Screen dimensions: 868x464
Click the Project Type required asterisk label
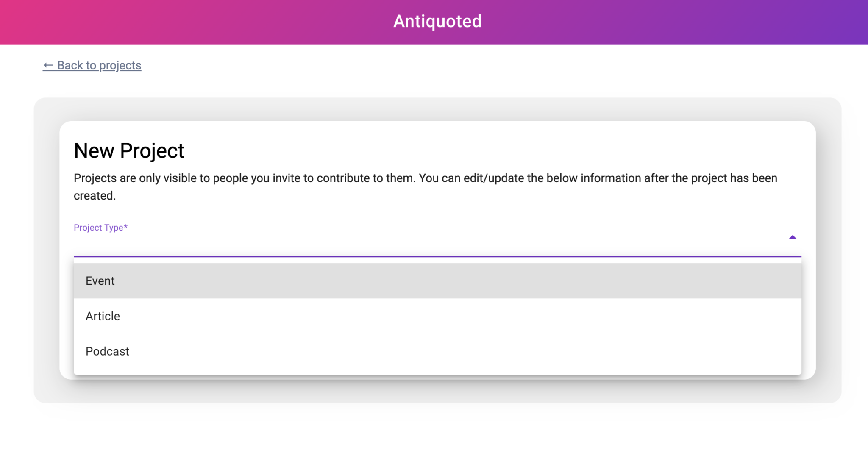click(101, 228)
